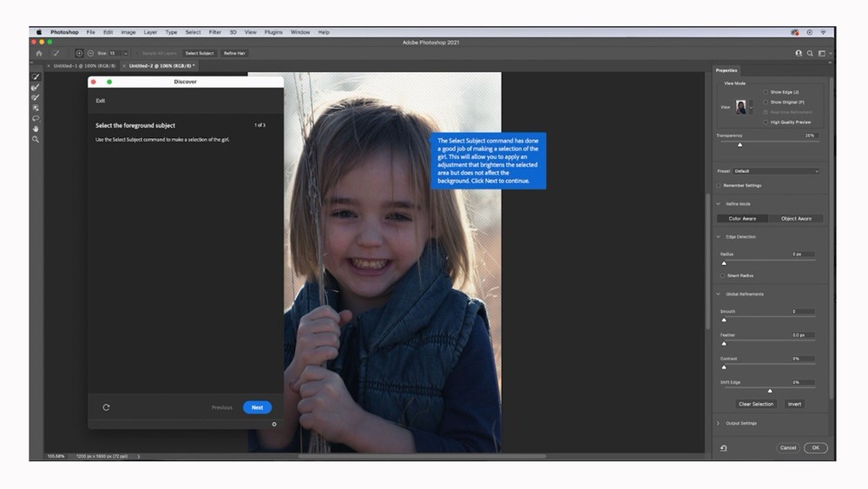The height and width of the screenshot is (489, 868).
Task: Click the restart icon in the Discover panel
Action: (x=106, y=407)
